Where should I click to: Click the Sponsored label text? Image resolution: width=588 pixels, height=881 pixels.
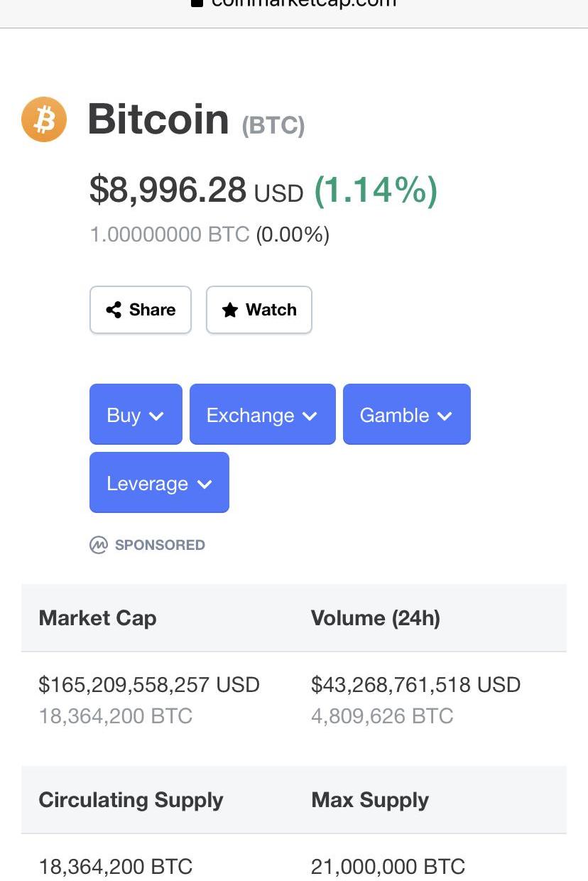click(x=160, y=545)
